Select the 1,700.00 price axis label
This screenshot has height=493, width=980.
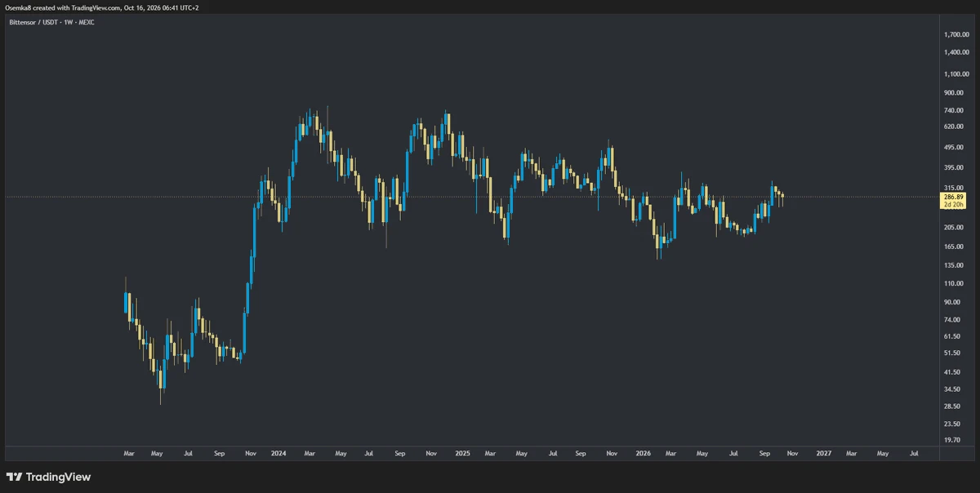(x=957, y=34)
